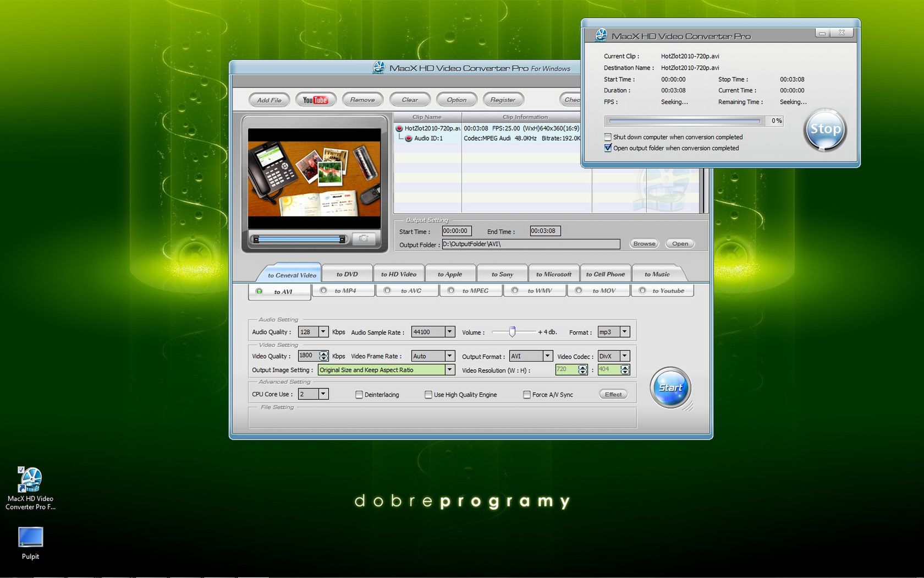Click the MacX logo in the main title bar
The height and width of the screenshot is (578, 924).
click(379, 68)
